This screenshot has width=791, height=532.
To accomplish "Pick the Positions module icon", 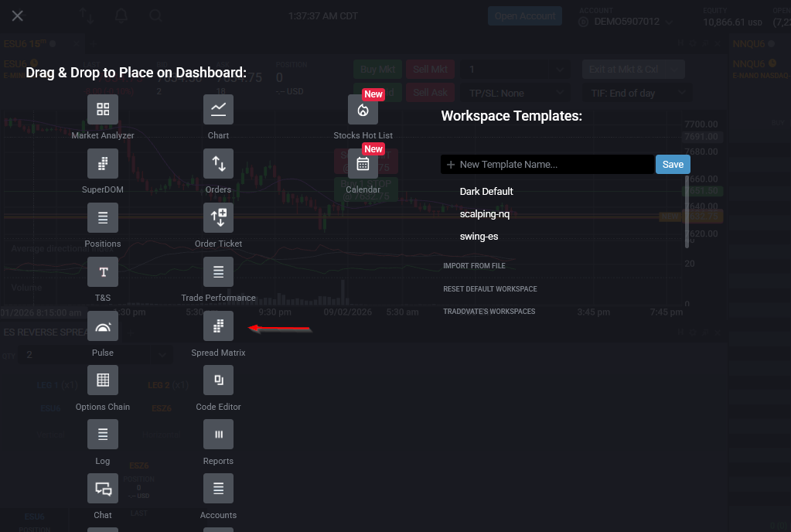I will (x=102, y=218).
